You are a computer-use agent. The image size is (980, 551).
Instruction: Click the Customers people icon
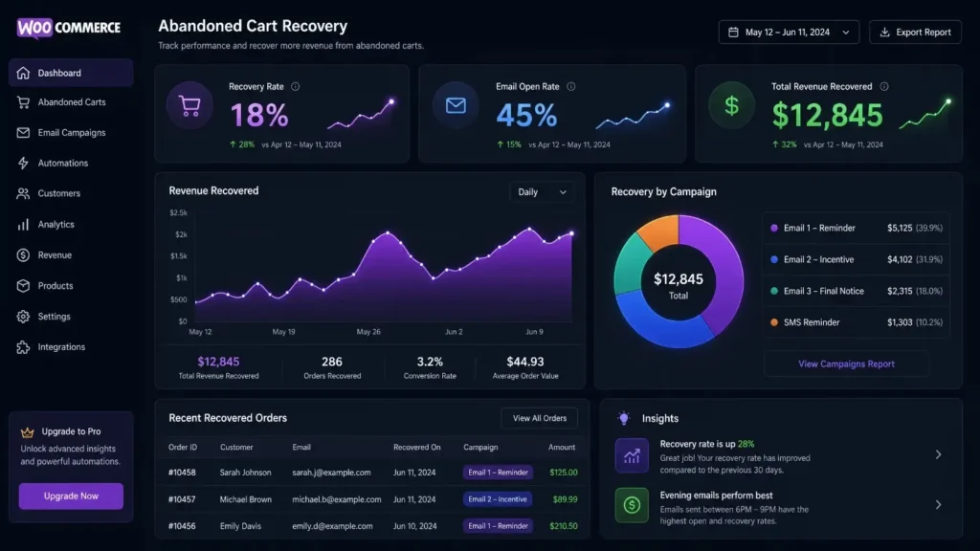point(23,193)
